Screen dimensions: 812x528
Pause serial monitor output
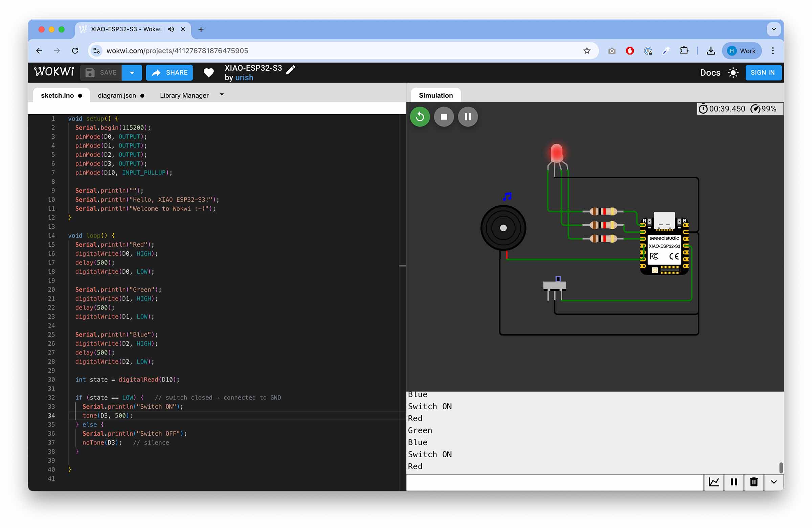click(x=734, y=482)
